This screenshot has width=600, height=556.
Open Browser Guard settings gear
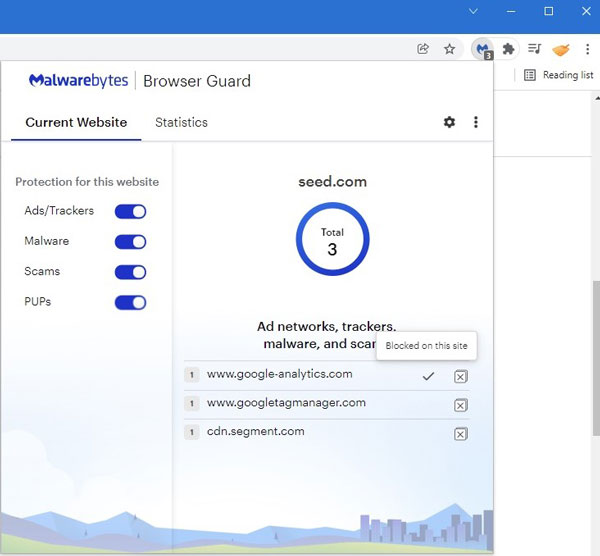point(449,122)
